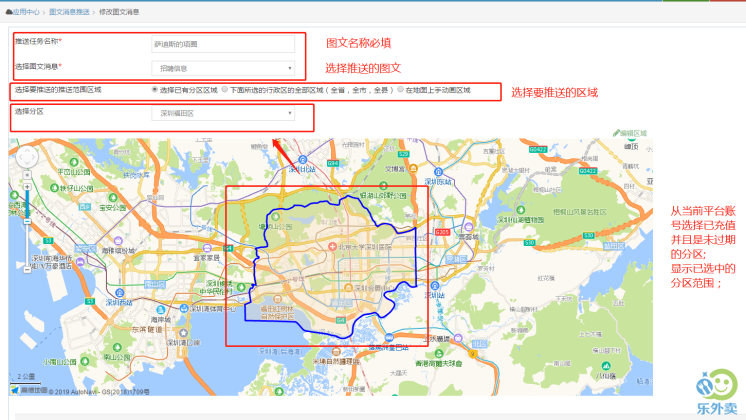Select the 选择已有分区区域 radio option
This screenshot has width=746, height=420.
(154, 90)
